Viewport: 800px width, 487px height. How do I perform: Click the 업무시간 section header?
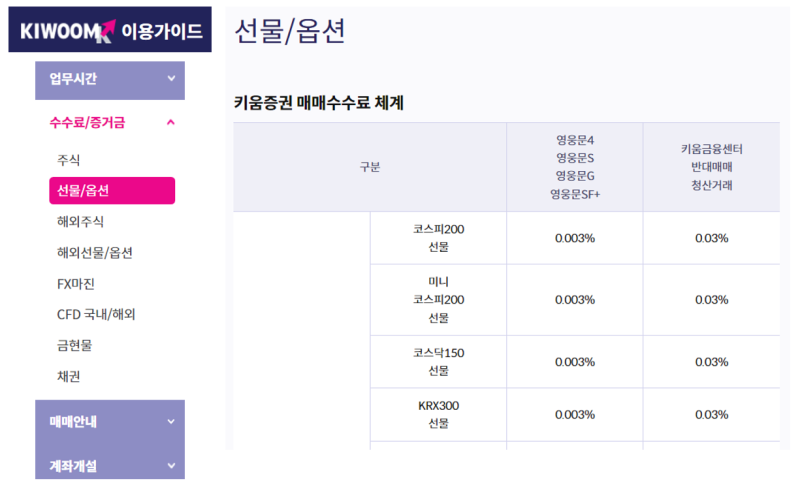pos(73,78)
